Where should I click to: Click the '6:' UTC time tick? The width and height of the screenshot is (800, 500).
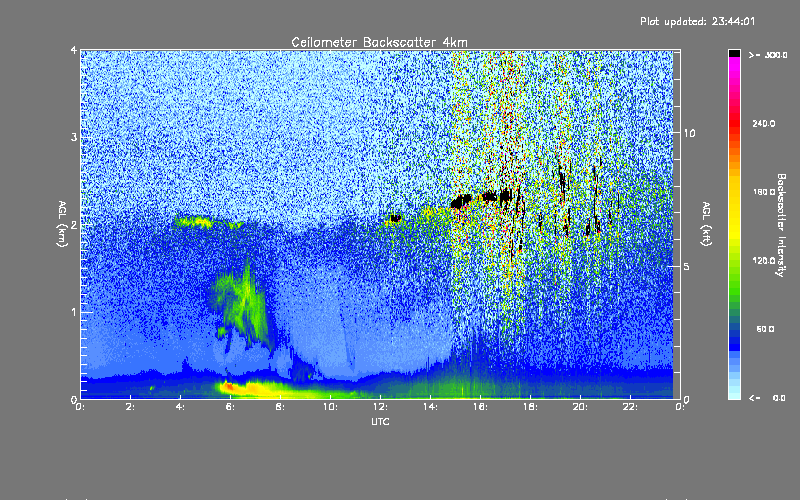(230, 407)
